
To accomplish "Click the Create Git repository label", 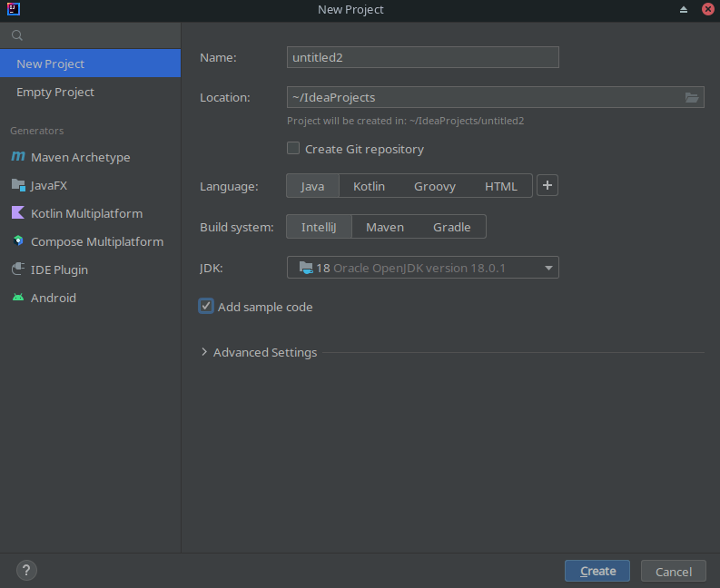I will (364, 149).
